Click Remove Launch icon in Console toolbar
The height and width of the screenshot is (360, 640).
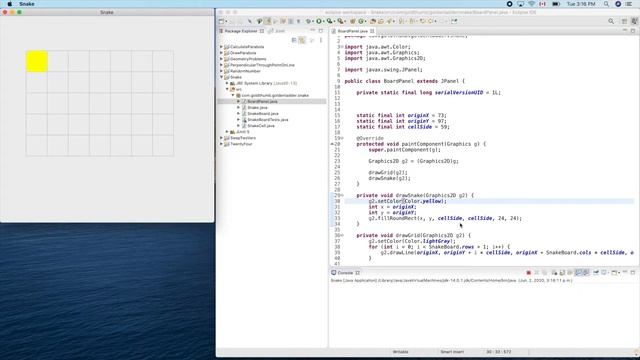pos(537,273)
